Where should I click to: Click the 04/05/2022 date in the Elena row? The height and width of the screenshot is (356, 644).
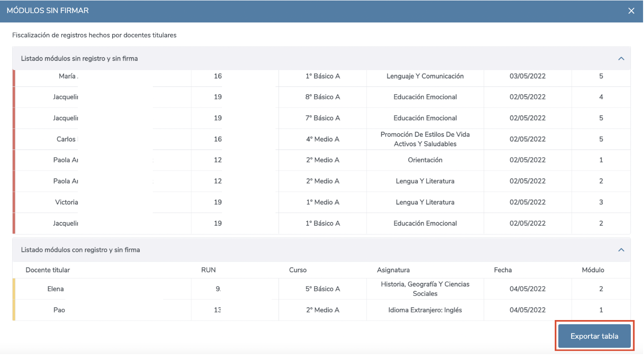pyautogui.click(x=528, y=289)
